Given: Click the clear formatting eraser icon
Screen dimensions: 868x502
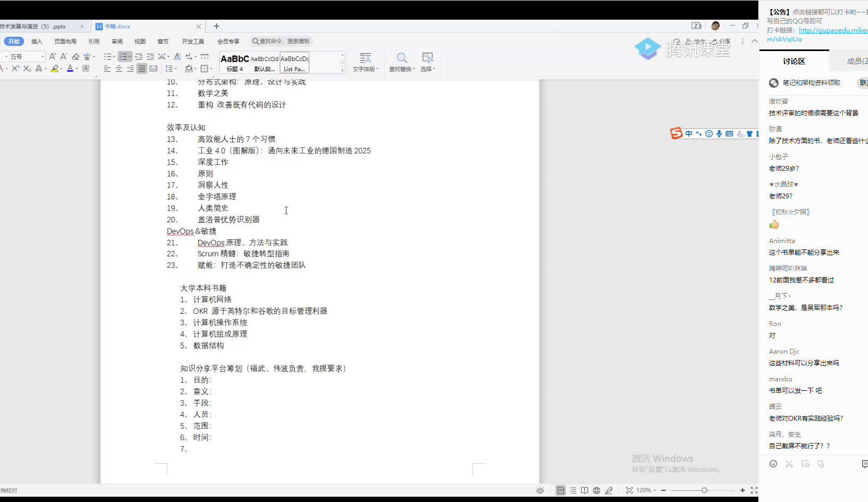Looking at the screenshot, I should point(76,56).
